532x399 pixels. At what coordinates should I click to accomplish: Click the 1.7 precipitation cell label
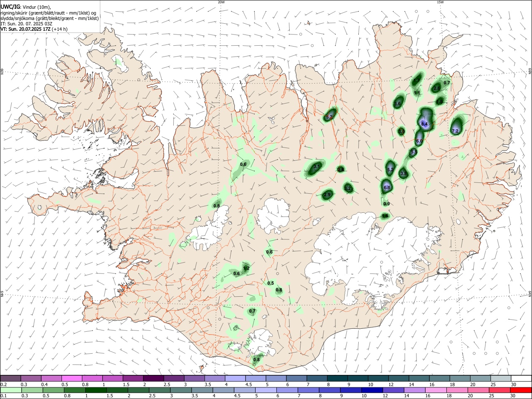[x=416, y=80]
